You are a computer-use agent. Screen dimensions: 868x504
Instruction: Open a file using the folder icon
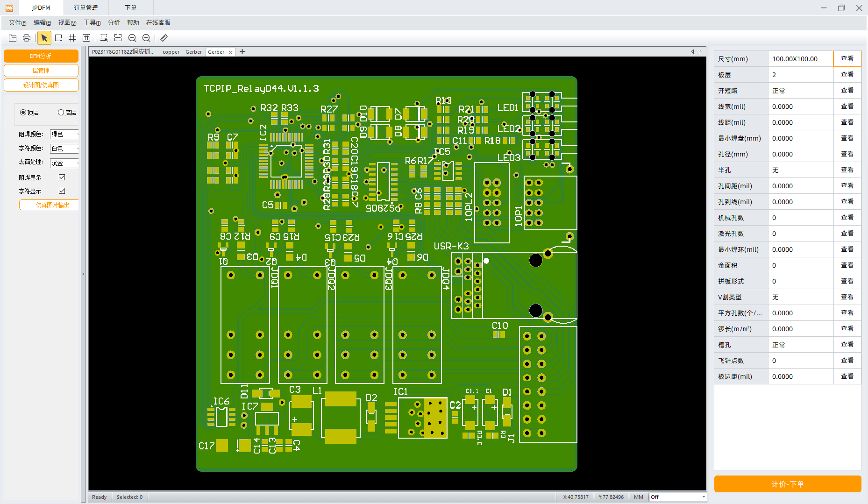12,38
